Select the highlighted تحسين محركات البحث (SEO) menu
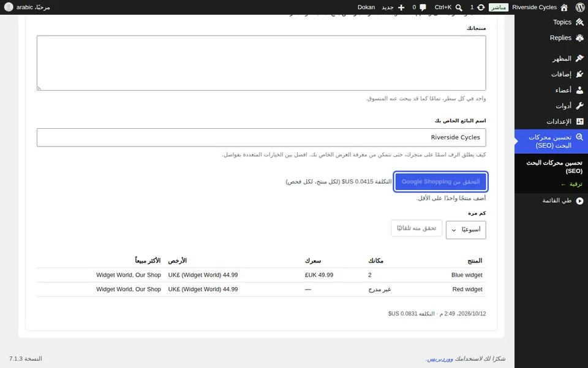This screenshot has width=588, height=368. click(x=551, y=142)
